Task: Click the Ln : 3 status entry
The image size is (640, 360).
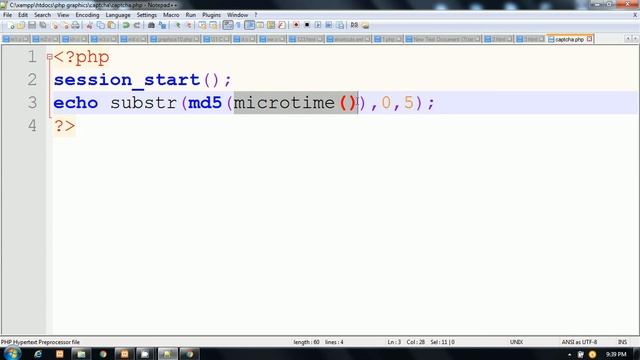Action: (x=394, y=342)
